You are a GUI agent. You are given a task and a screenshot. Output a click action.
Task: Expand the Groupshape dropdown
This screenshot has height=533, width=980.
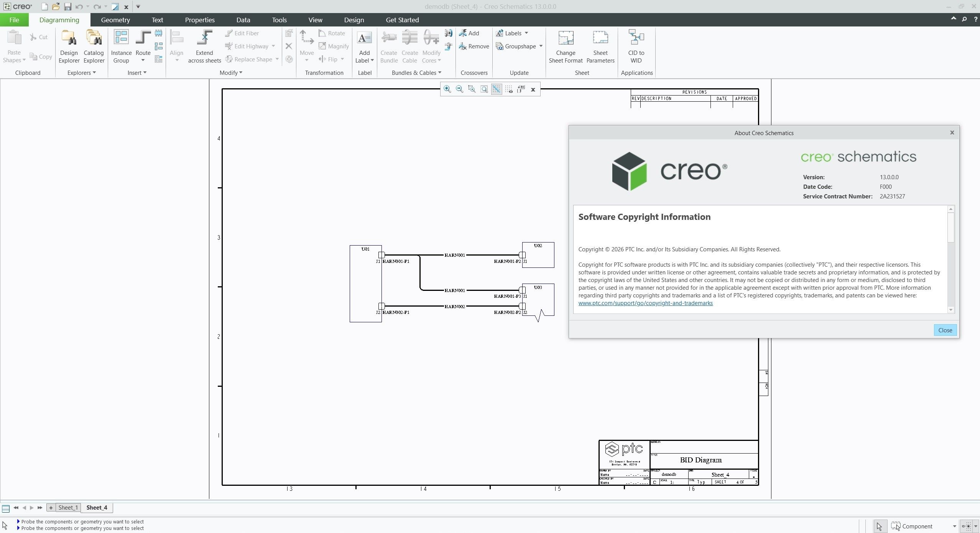click(x=541, y=46)
